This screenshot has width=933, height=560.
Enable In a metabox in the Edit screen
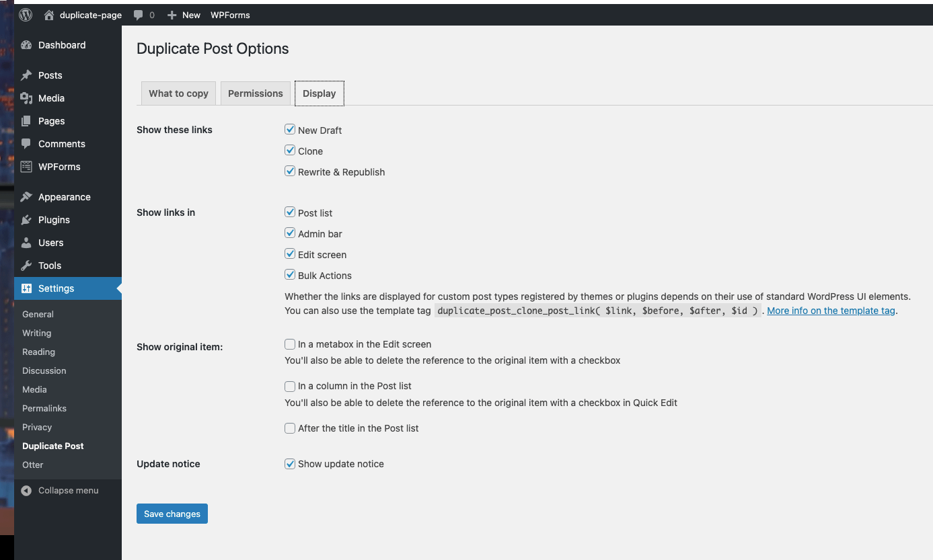pyautogui.click(x=290, y=344)
